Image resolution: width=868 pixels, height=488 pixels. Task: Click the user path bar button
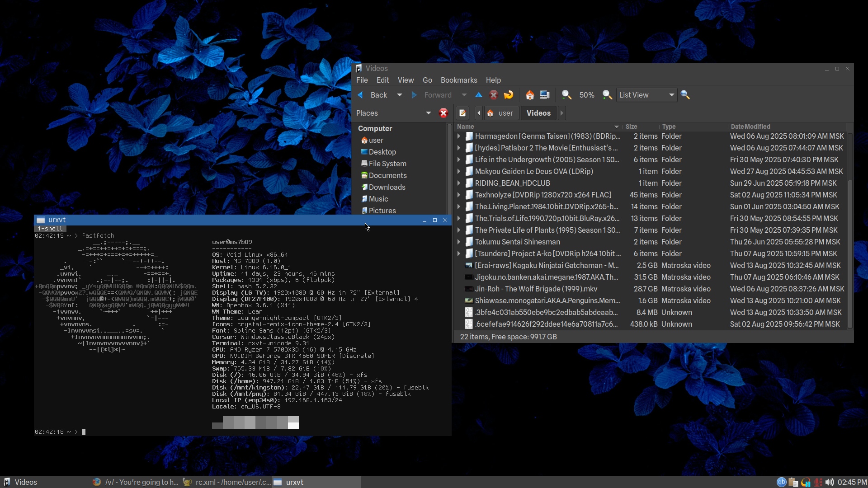[501, 113]
